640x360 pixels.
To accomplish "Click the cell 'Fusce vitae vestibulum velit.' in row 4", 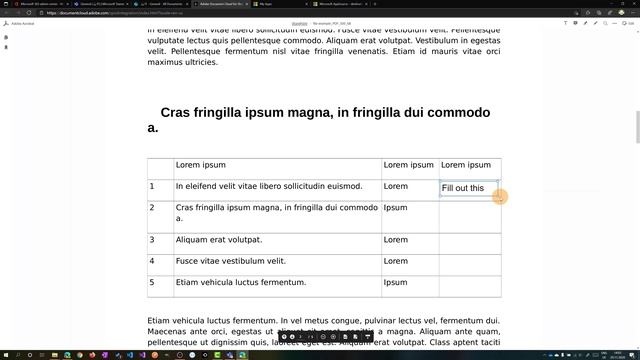I will click(x=231, y=261).
